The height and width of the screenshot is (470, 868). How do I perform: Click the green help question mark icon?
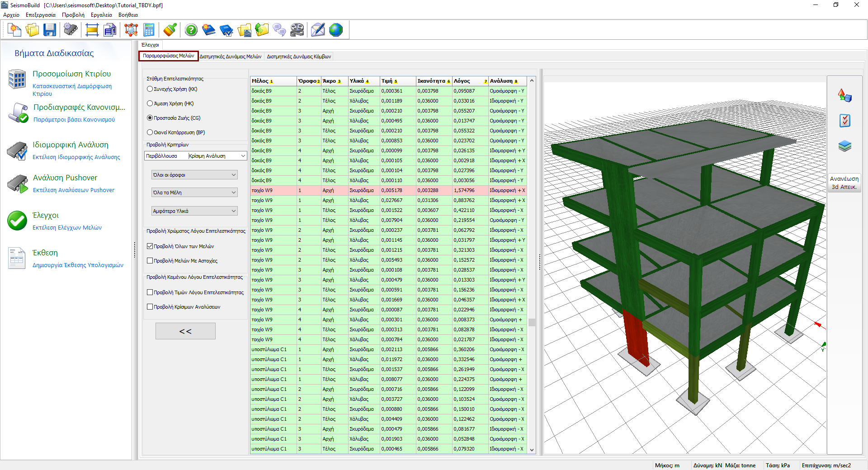(x=191, y=30)
